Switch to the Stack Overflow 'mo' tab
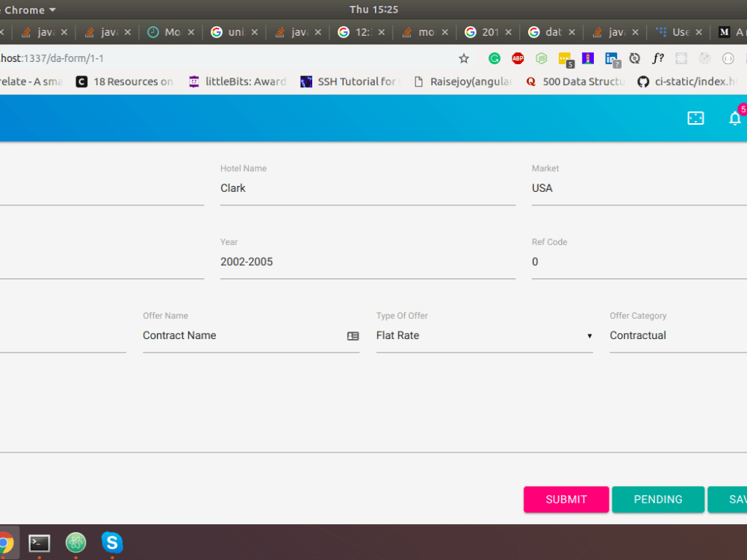The height and width of the screenshot is (560, 747). [424, 32]
